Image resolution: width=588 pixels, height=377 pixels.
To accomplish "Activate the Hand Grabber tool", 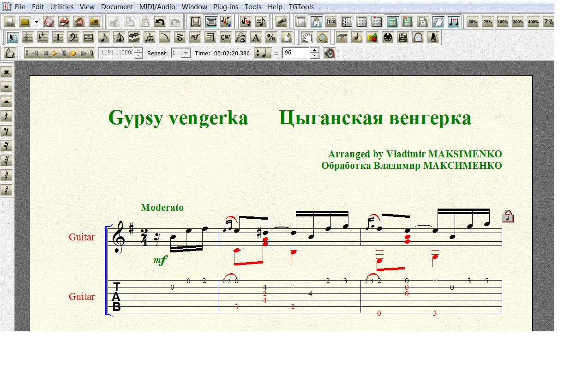I will (307, 37).
